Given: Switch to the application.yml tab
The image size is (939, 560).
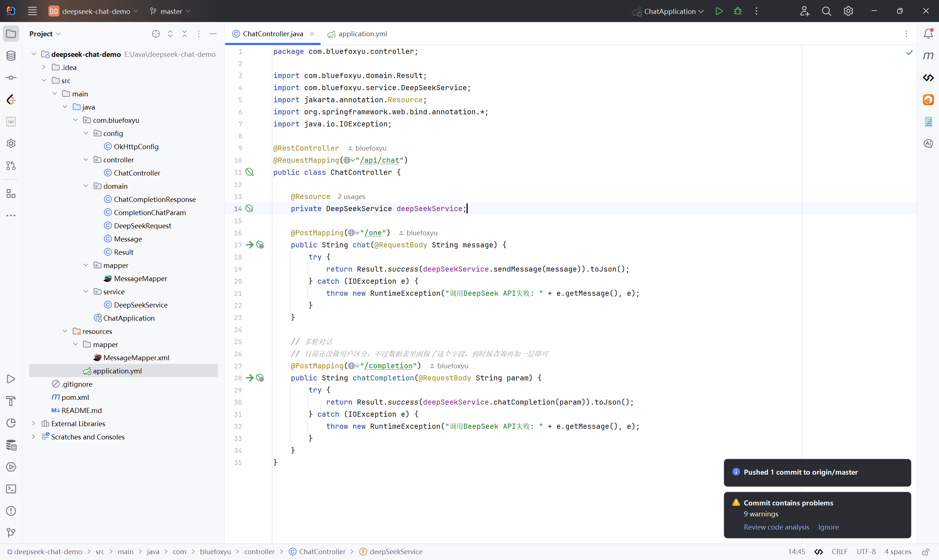Looking at the screenshot, I should [362, 34].
